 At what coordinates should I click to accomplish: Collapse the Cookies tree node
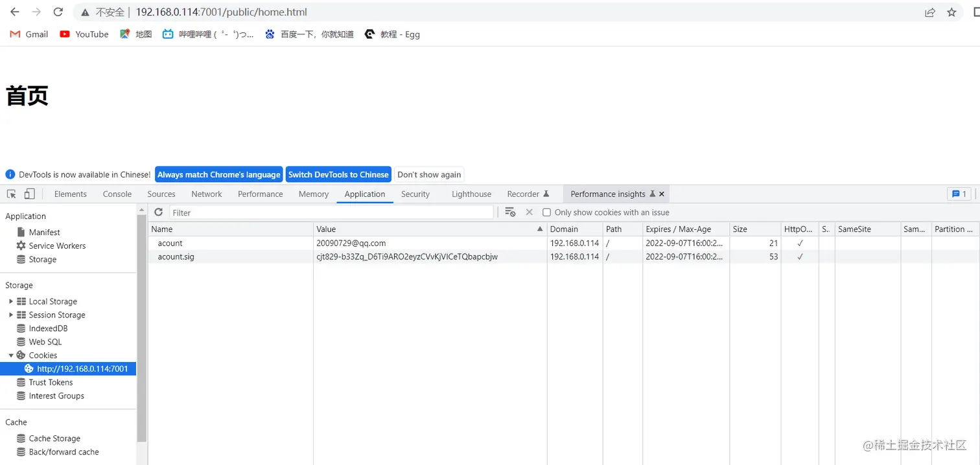point(11,355)
